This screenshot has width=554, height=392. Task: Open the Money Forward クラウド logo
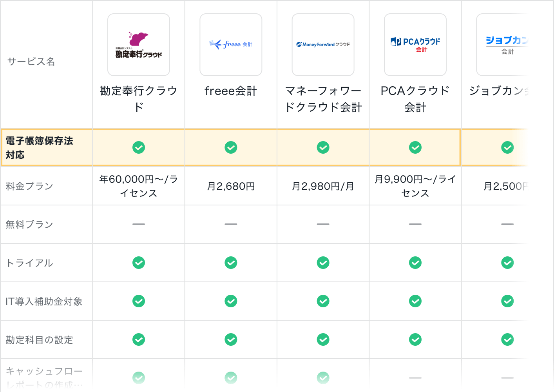click(x=323, y=45)
